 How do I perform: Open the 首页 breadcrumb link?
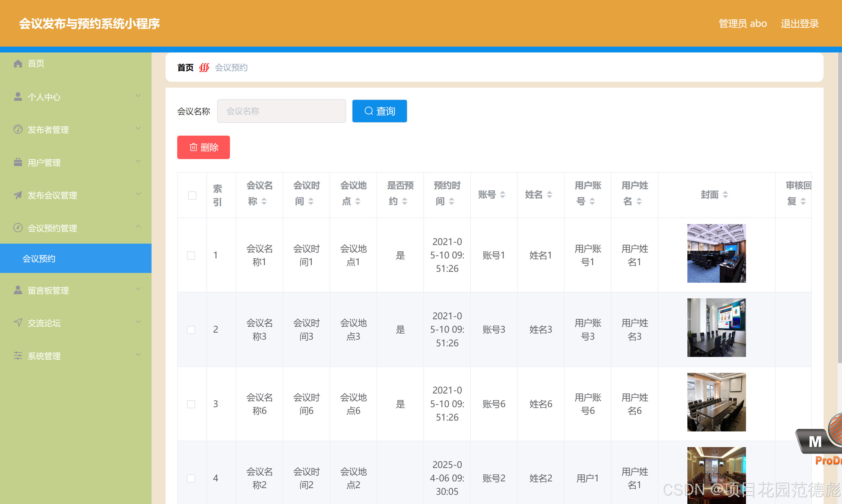(x=185, y=68)
